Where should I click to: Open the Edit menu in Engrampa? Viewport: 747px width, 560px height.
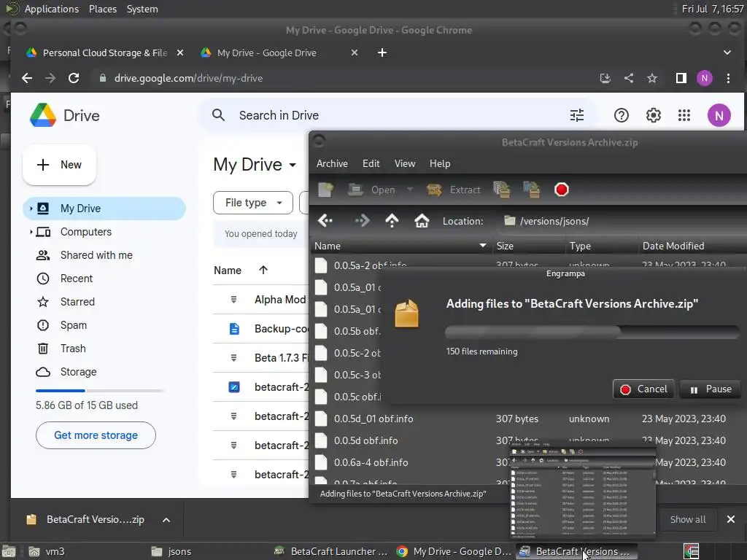pyautogui.click(x=371, y=163)
